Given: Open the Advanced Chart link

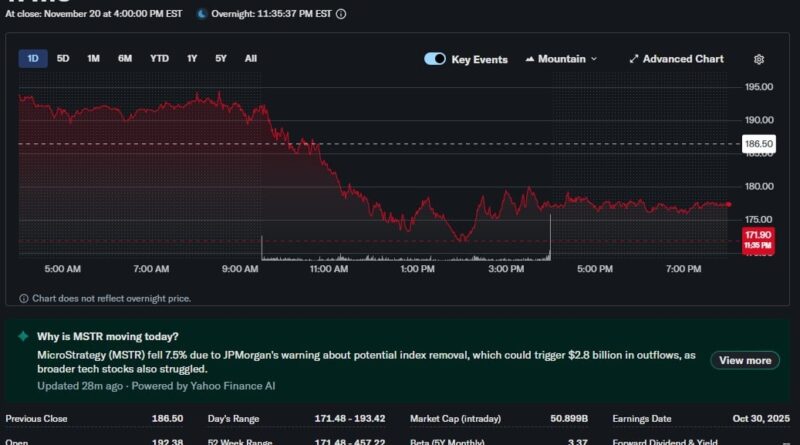Looking at the screenshot, I should point(682,59).
